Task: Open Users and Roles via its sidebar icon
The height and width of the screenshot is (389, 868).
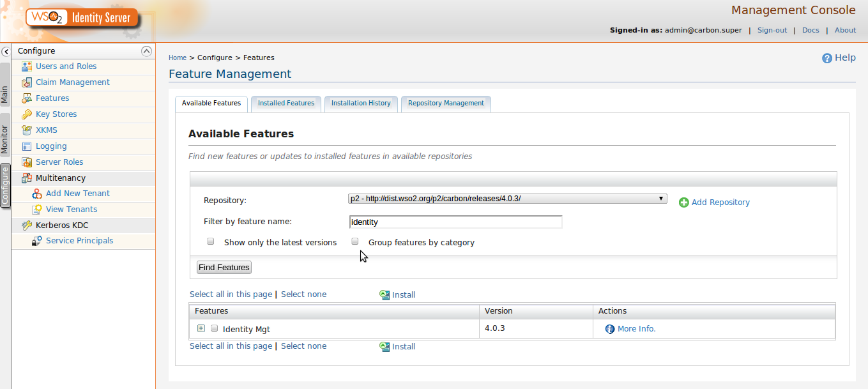Action: coord(26,66)
